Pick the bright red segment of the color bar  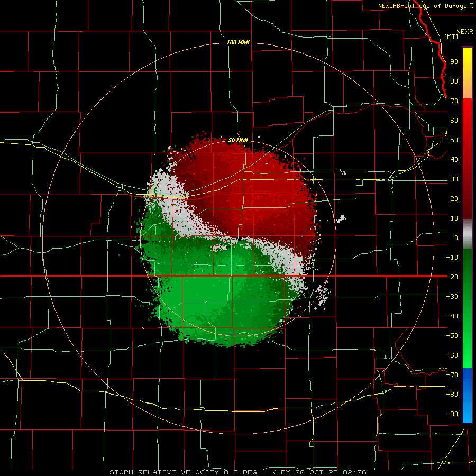pyautogui.click(x=467, y=159)
